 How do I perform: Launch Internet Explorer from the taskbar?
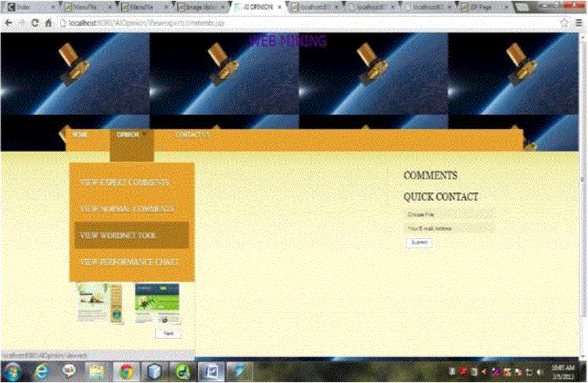coord(43,371)
